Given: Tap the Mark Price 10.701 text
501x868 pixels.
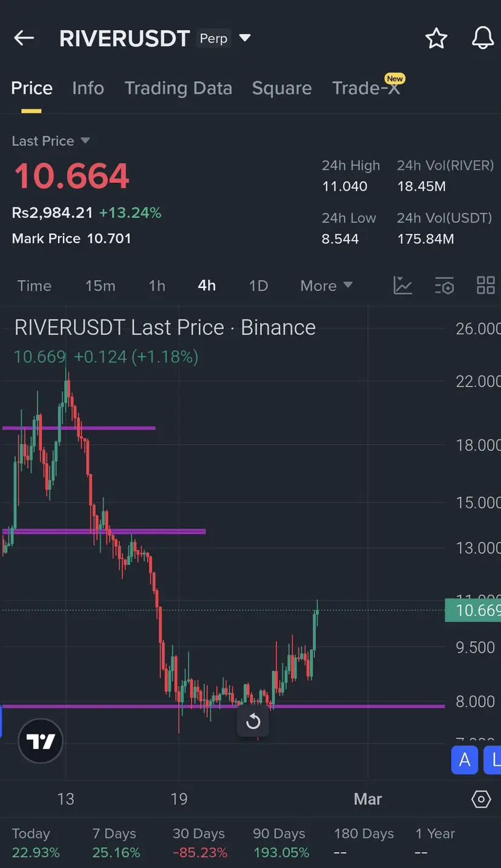Looking at the screenshot, I should (71, 238).
